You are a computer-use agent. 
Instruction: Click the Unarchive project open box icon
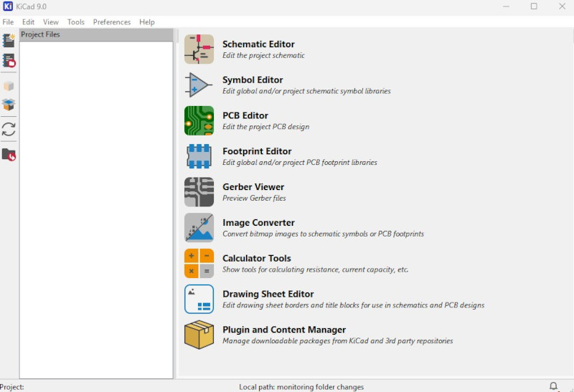point(9,105)
